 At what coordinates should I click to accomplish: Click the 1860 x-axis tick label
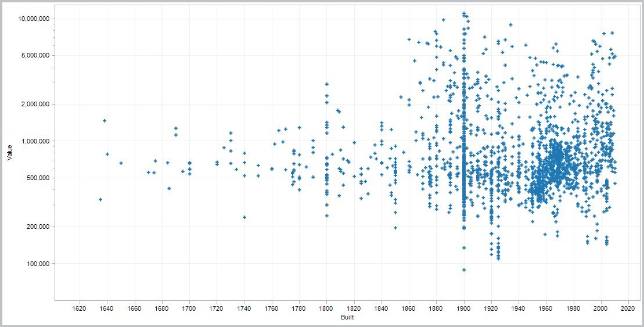pyautogui.click(x=409, y=308)
